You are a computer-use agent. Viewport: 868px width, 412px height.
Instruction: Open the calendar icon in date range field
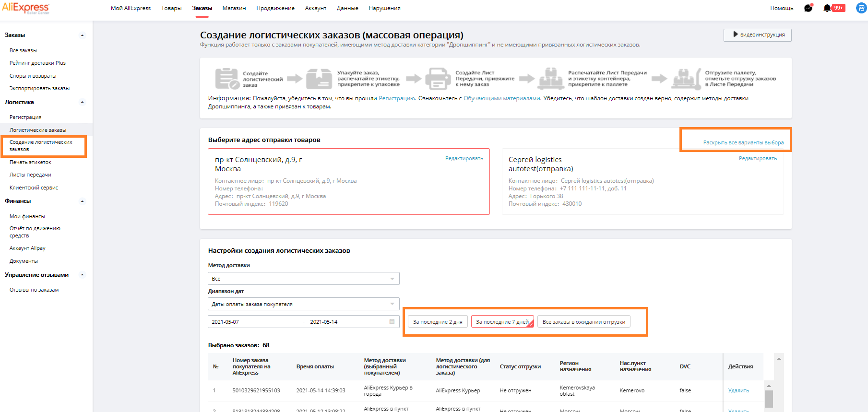click(392, 322)
